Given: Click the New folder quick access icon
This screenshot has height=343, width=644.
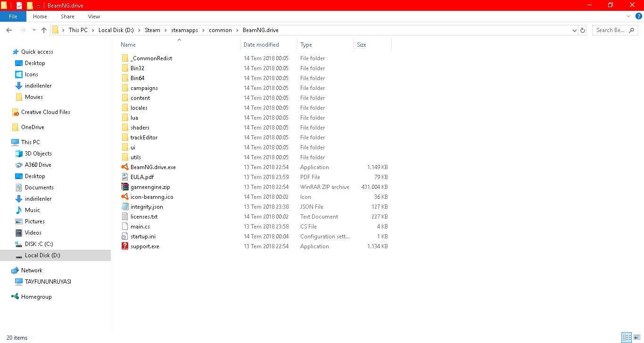Looking at the screenshot, I should point(30,5).
